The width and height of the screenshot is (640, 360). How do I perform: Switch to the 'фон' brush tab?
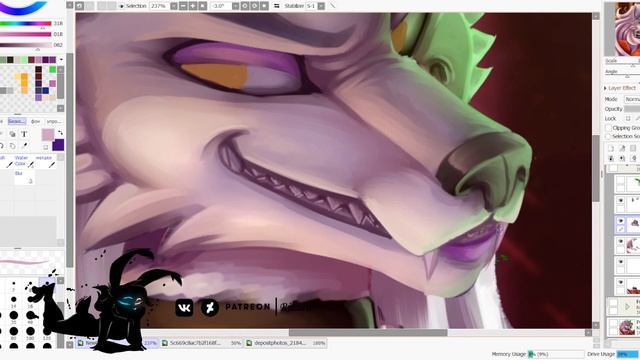point(36,121)
